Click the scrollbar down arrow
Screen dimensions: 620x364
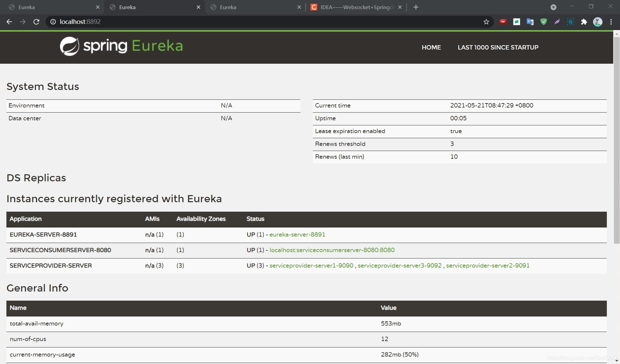click(x=617, y=361)
